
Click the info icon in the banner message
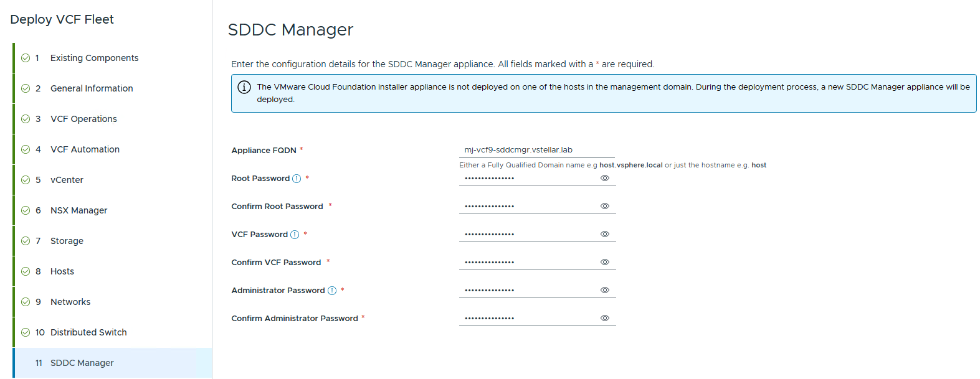244,87
